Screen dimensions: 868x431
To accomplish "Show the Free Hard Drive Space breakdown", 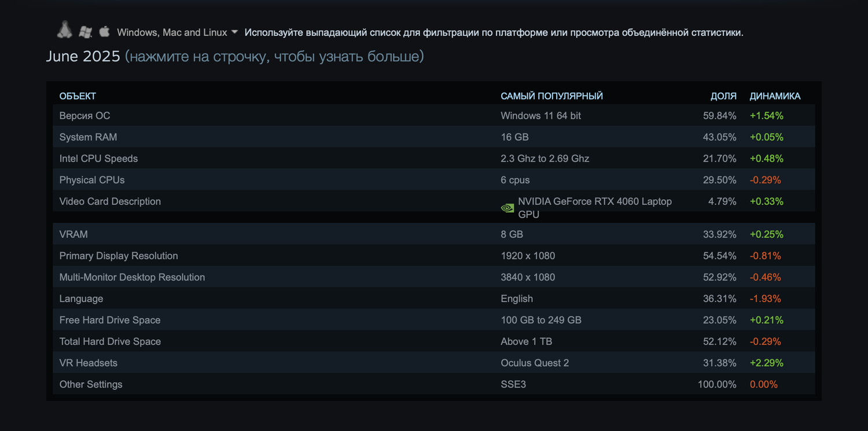I will tap(110, 320).
